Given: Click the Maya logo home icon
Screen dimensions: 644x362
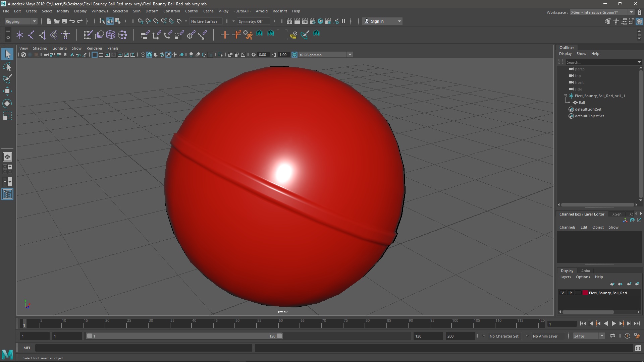Looking at the screenshot, I should 7,354.
